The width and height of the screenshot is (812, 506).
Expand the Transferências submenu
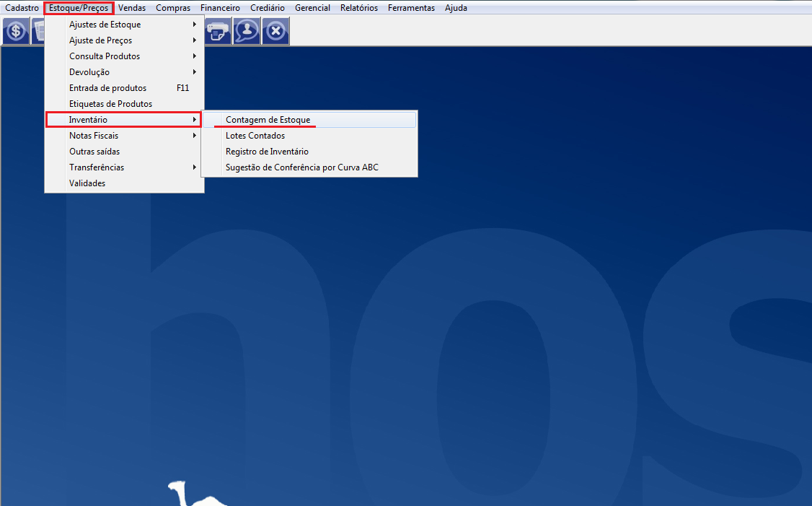pos(97,167)
